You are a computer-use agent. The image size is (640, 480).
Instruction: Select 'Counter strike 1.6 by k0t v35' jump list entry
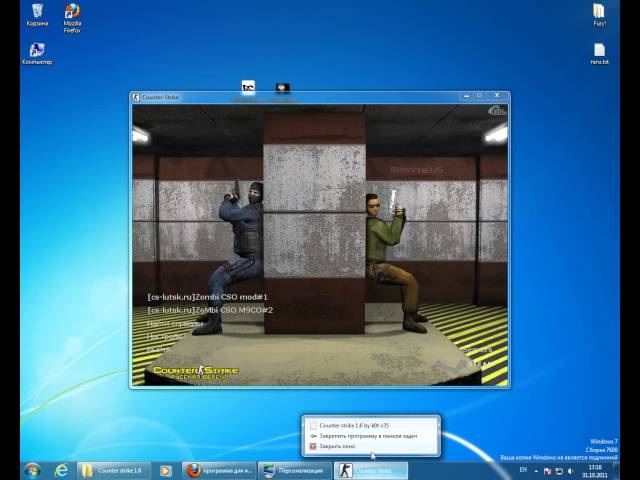[371, 425]
